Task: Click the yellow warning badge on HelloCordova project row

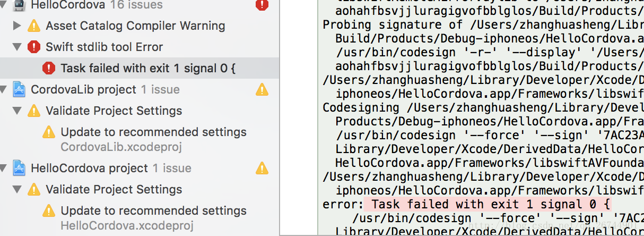Action: (262, 168)
